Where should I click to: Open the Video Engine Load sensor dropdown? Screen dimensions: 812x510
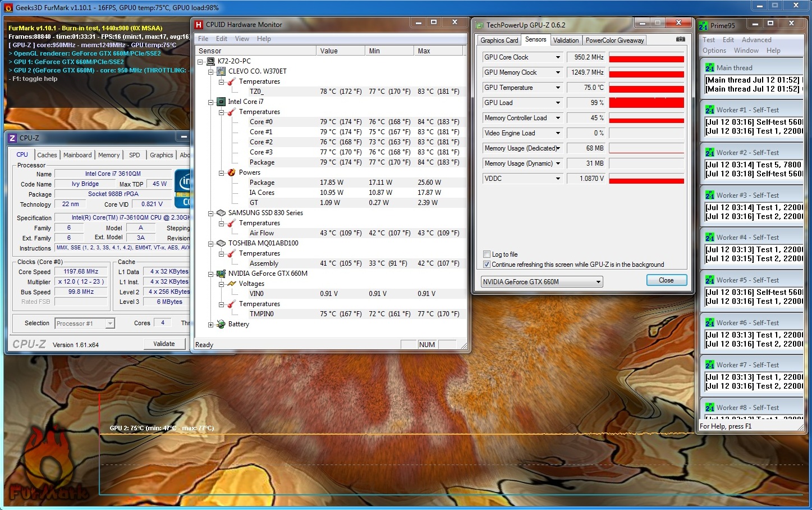click(x=558, y=133)
